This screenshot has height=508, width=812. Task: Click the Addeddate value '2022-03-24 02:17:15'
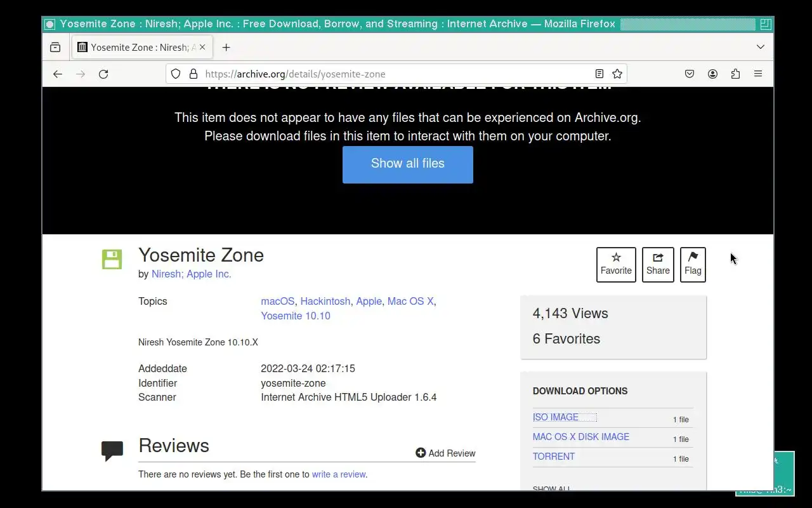point(308,368)
